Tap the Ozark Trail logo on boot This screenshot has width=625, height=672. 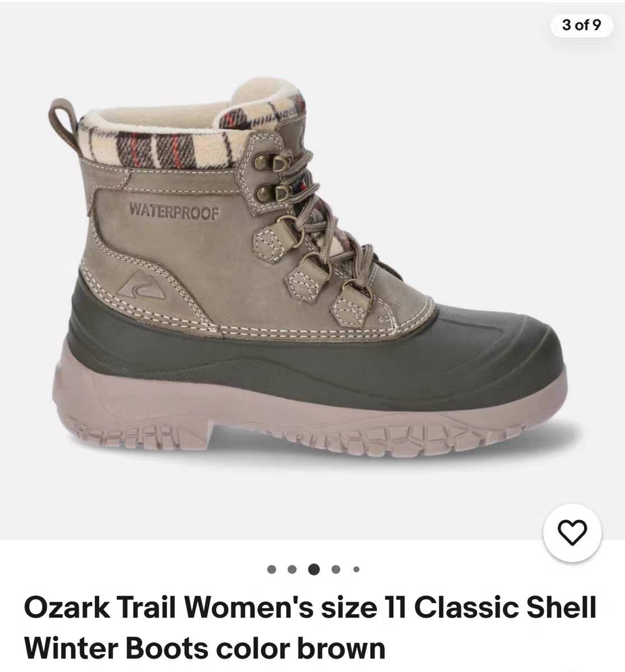tap(141, 284)
